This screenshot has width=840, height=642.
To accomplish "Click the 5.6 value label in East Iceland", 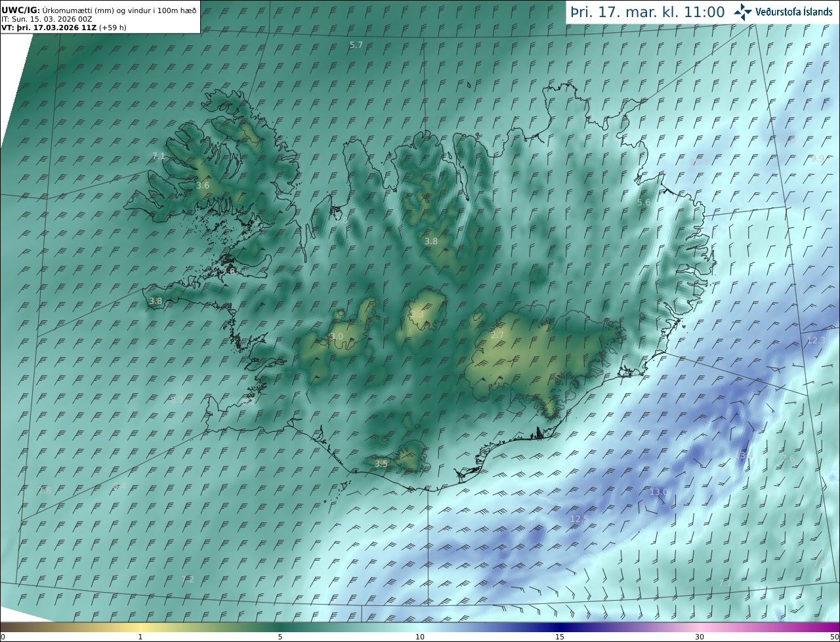I will 644,203.
